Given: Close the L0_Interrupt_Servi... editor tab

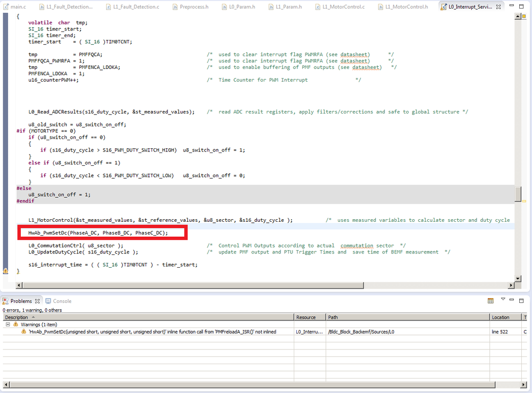Looking at the screenshot, I should point(498,7).
